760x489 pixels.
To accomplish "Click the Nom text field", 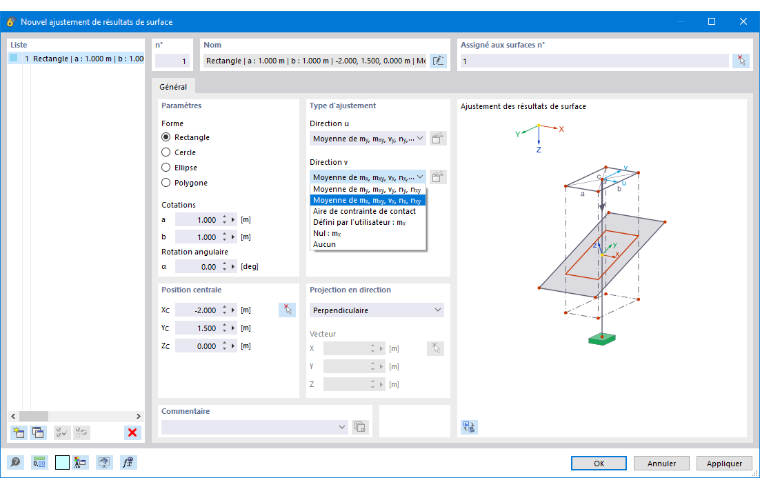I will 315,61.
